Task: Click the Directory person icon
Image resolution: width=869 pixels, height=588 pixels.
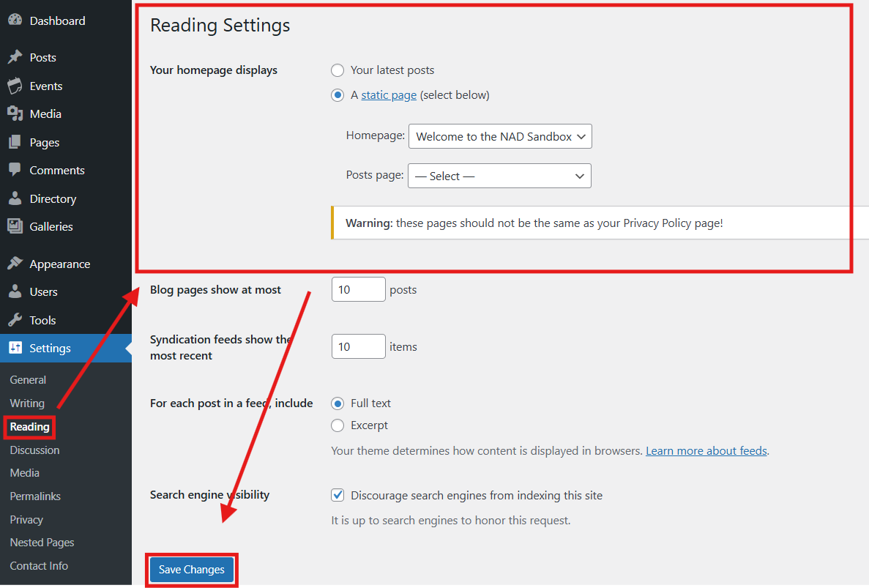Action: tap(15, 198)
